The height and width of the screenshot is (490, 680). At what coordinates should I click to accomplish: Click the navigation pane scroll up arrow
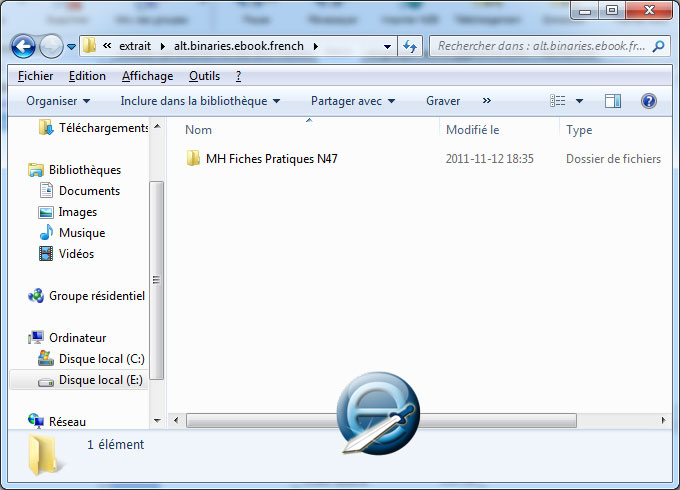(x=157, y=126)
